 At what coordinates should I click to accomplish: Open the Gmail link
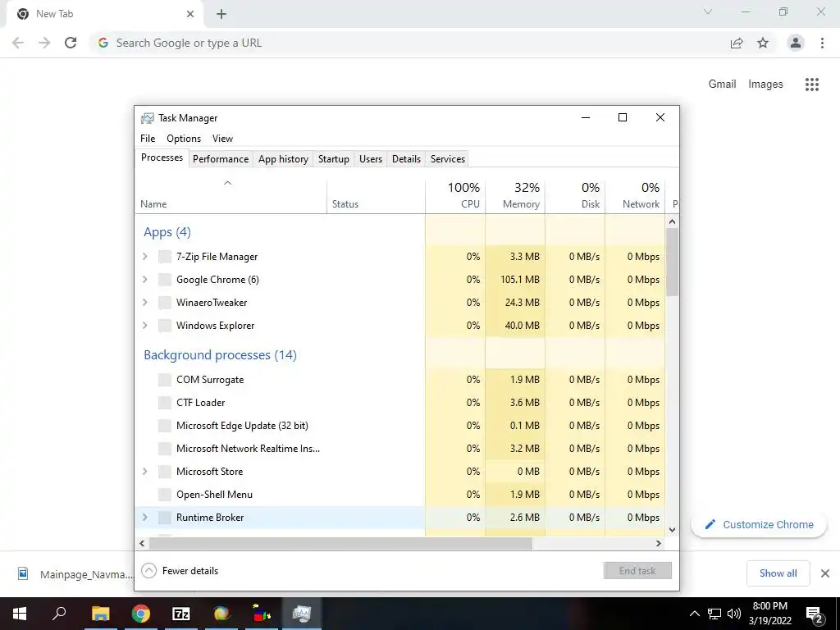(x=722, y=84)
